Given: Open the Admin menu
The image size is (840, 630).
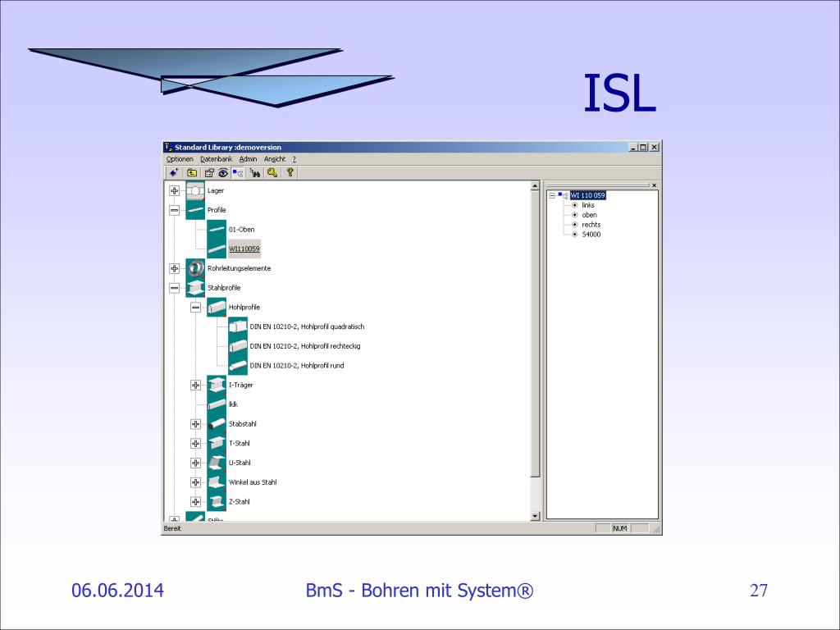Looking at the screenshot, I should [x=248, y=159].
